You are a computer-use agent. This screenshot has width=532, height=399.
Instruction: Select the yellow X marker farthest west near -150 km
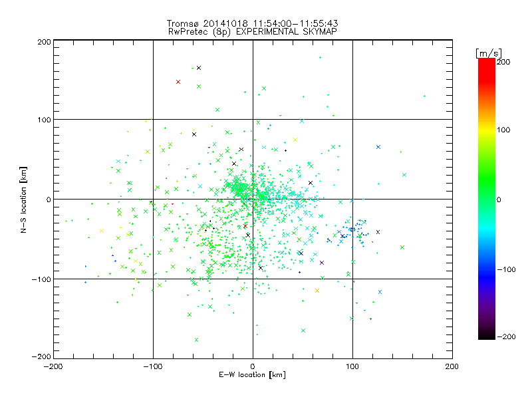102,231
